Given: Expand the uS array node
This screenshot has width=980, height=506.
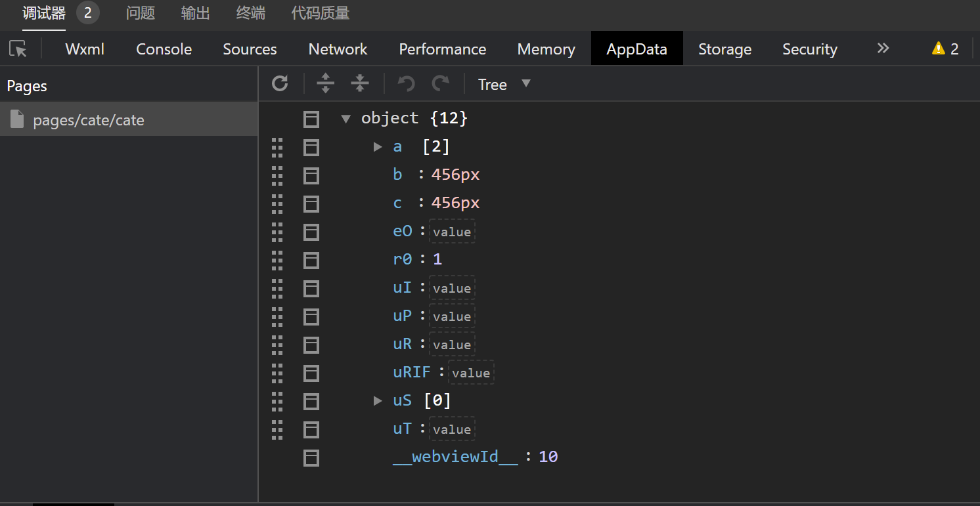Looking at the screenshot, I should click(x=378, y=400).
